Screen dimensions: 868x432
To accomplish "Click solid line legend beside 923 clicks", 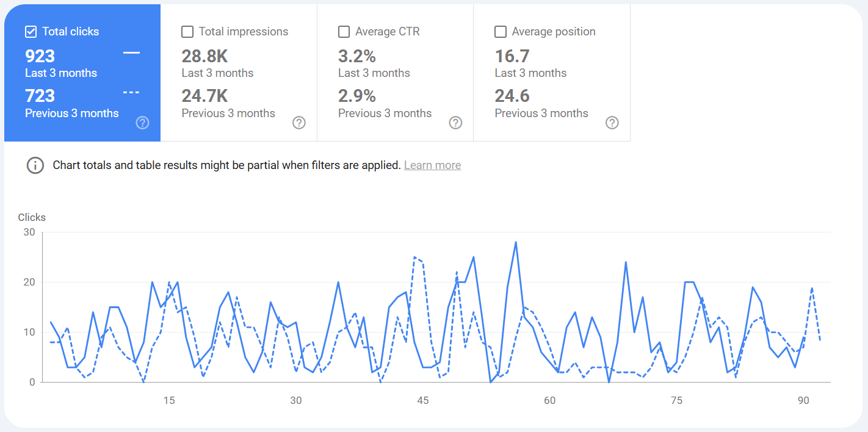I will pyautogui.click(x=132, y=53).
